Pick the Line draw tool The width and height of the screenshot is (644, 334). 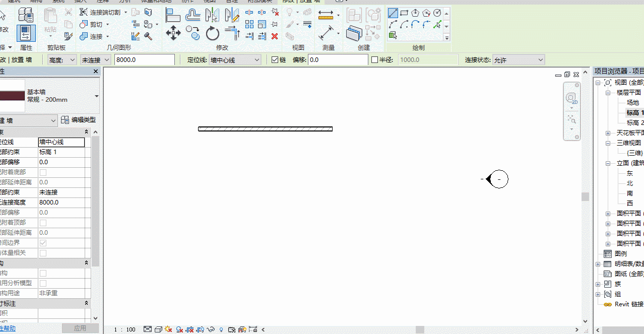(393, 13)
